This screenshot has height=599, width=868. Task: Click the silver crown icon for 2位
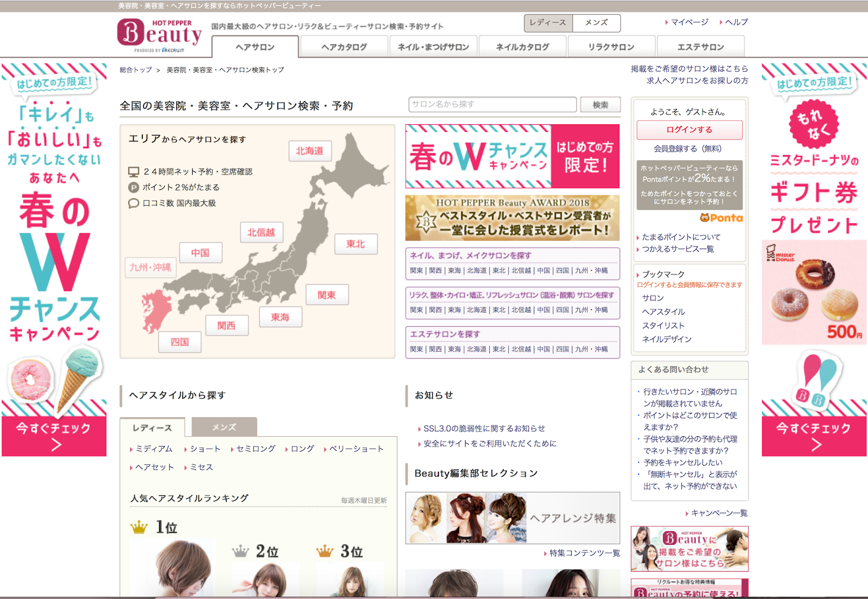240,551
